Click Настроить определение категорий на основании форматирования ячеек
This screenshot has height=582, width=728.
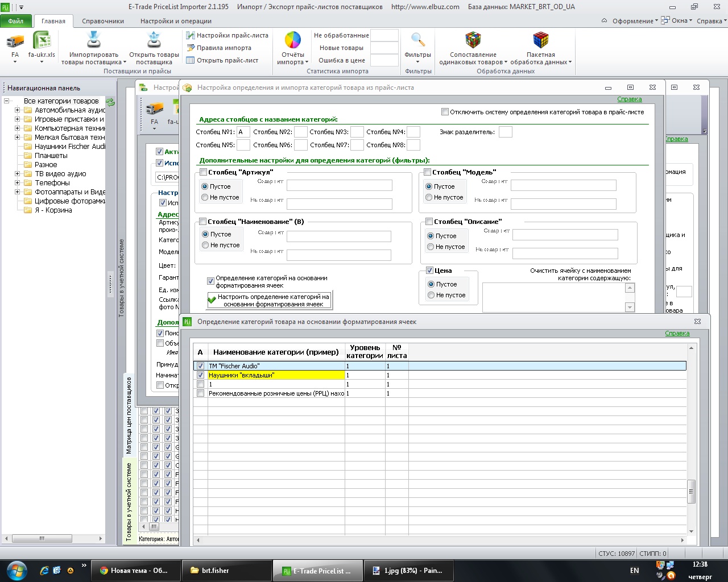tap(268, 301)
